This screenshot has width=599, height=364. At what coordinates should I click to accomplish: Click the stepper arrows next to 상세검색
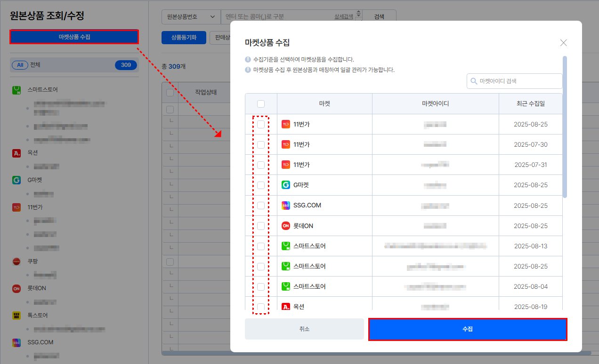point(358,15)
